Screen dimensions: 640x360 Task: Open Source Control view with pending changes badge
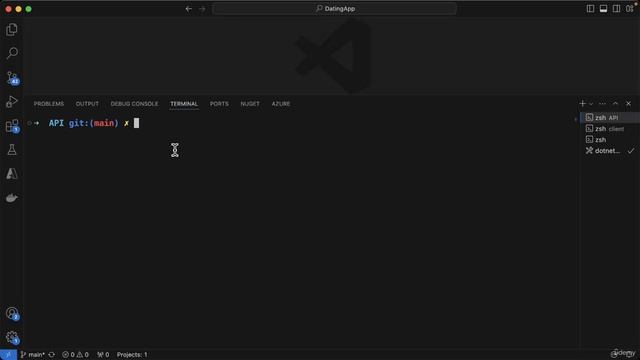pyautogui.click(x=12, y=78)
